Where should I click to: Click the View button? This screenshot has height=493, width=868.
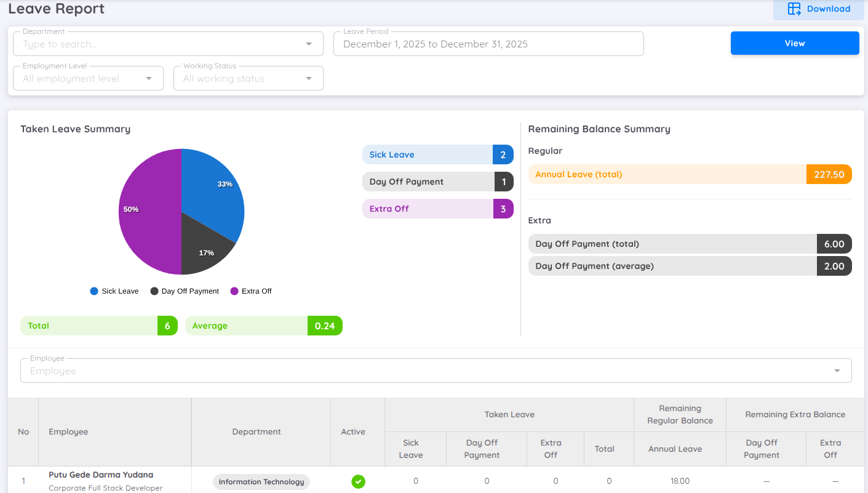coord(794,43)
